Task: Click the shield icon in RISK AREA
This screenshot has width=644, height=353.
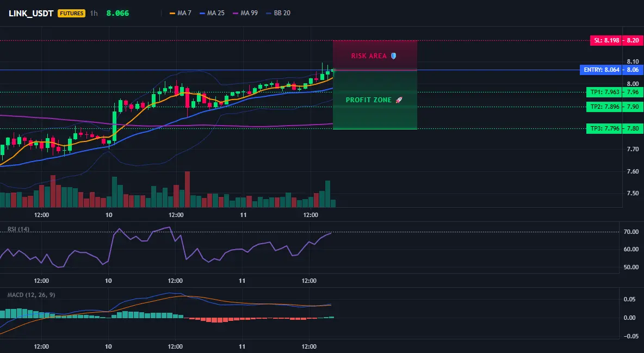Action: pyautogui.click(x=393, y=56)
